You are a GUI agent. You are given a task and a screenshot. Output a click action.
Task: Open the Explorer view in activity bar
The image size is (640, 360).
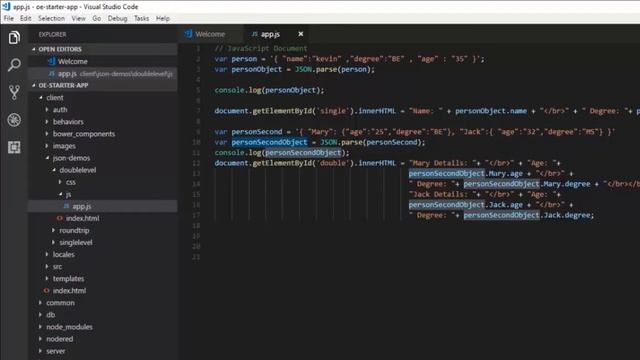coord(14,38)
